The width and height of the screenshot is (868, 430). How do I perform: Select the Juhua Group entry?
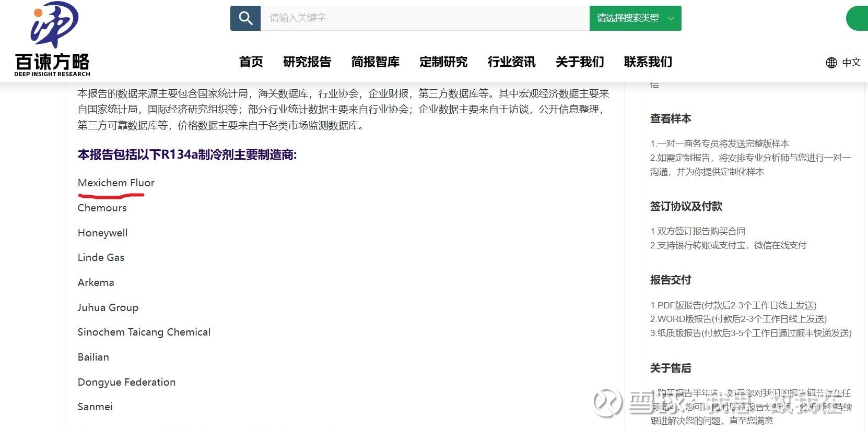coord(108,307)
